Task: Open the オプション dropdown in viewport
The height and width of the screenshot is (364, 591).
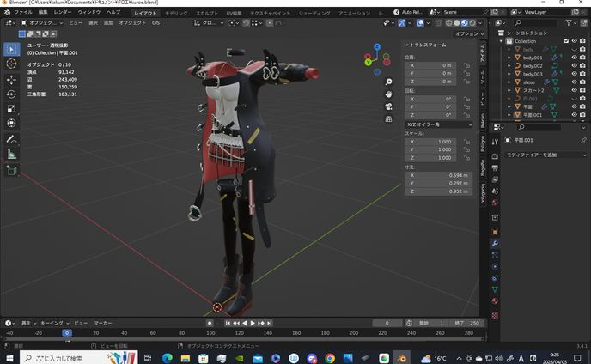Action: tap(469, 34)
